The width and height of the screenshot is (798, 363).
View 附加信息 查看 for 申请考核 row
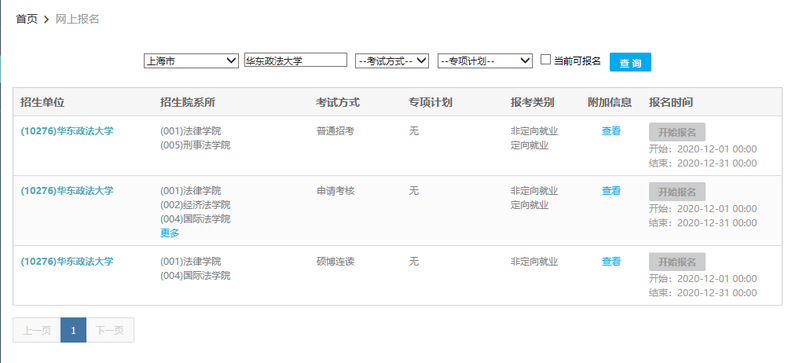click(x=611, y=191)
